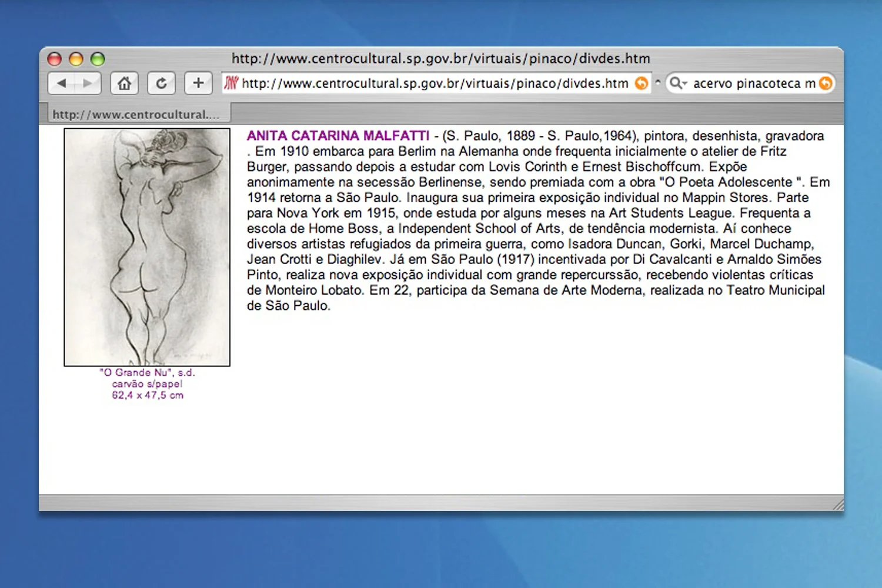Go forward with the right arrow button
Viewport: 882px width, 588px height.
(x=88, y=83)
